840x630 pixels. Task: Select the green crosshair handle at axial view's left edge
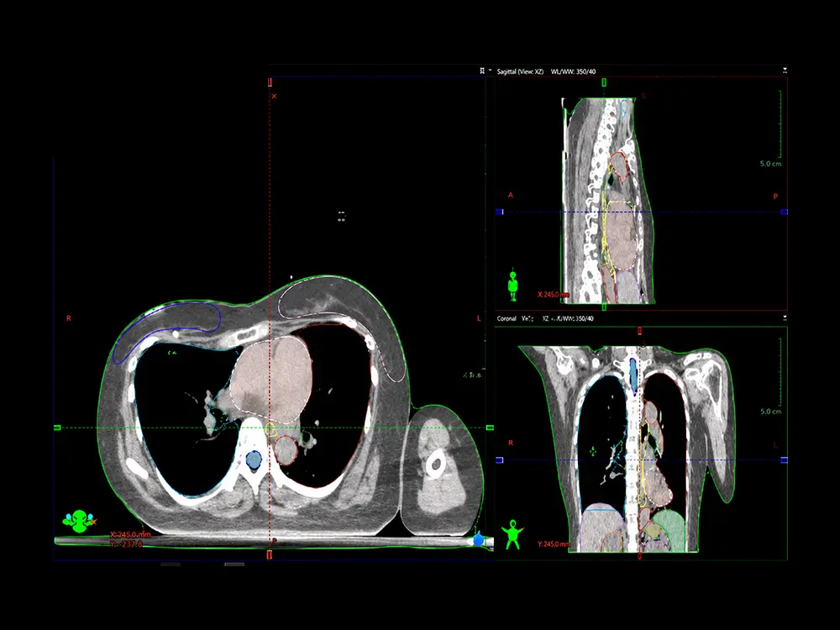[57, 428]
